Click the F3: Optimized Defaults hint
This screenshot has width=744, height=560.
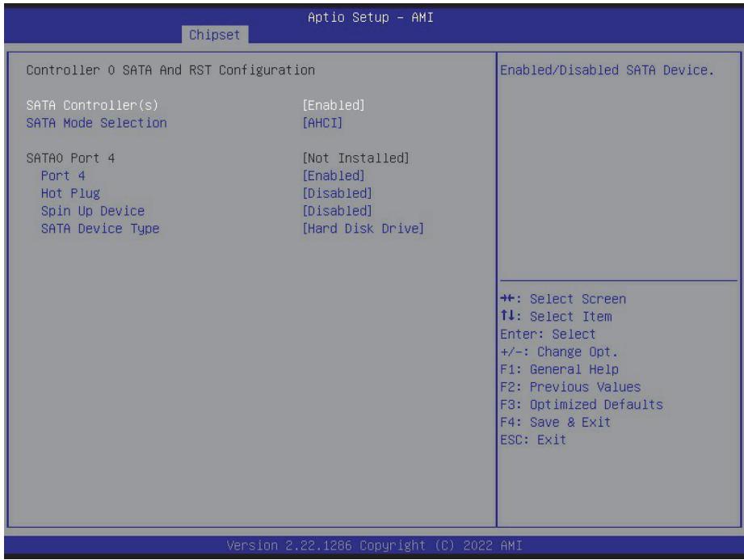582,404
